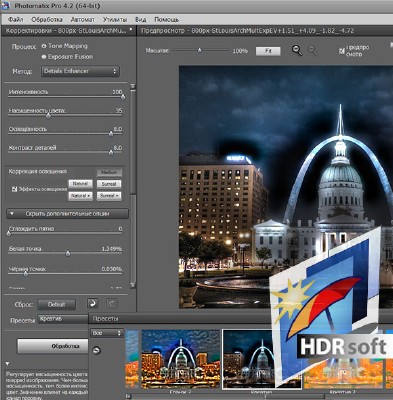Screen dimensions: 393x400
Task: Click the Интенсивность value 100
Action: click(x=117, y=92)
